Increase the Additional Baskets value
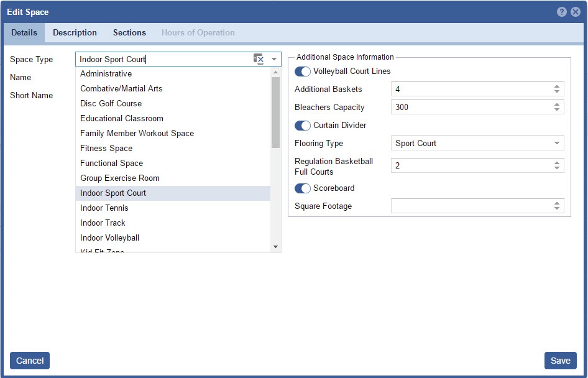Viewport: 588px width, 378px height. coord(557,86)
